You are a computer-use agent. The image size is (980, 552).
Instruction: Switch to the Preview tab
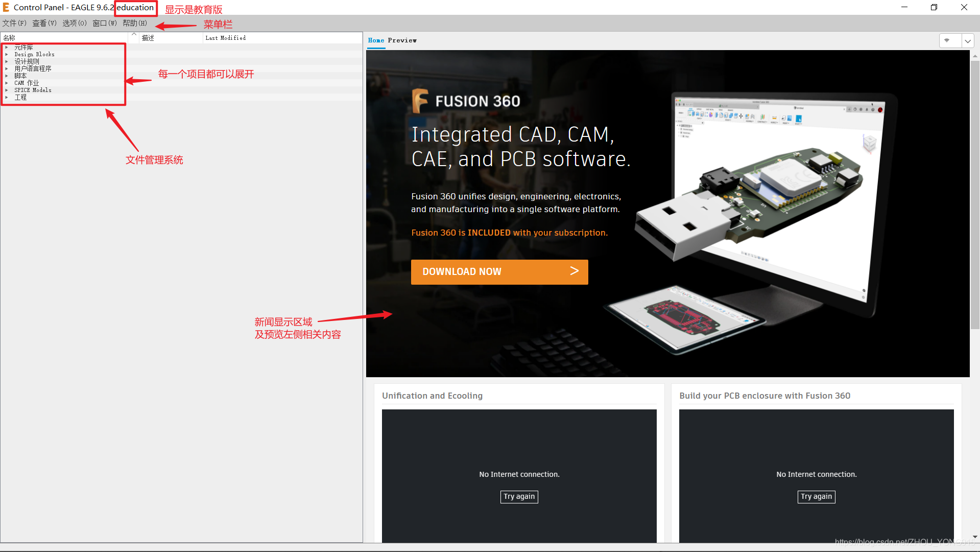[x=402, y=40]
